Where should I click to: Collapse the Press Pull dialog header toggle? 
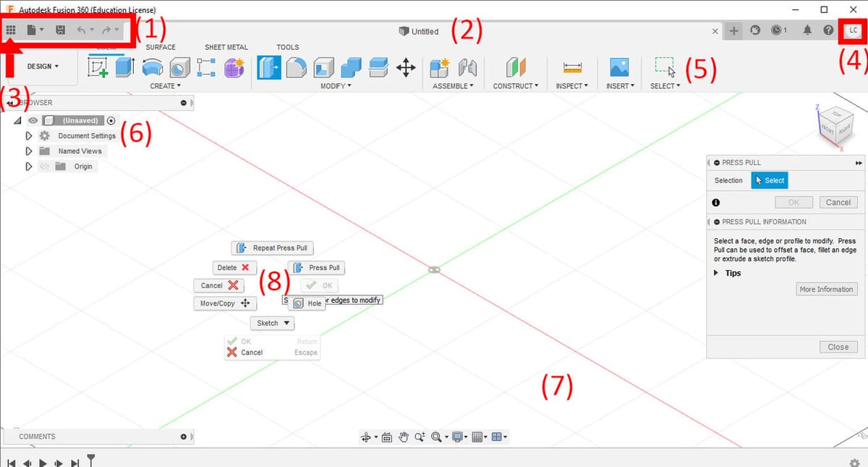click(716, 163)
